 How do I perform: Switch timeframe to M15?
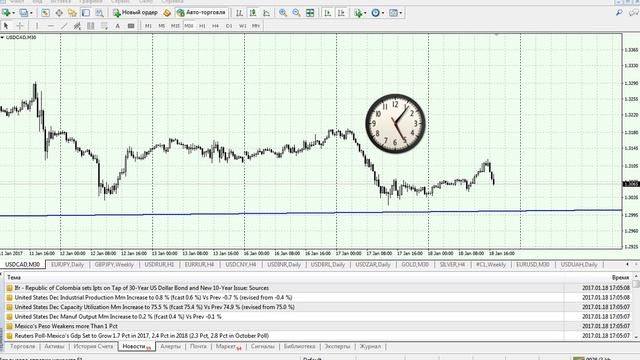(x=175, y=26)
